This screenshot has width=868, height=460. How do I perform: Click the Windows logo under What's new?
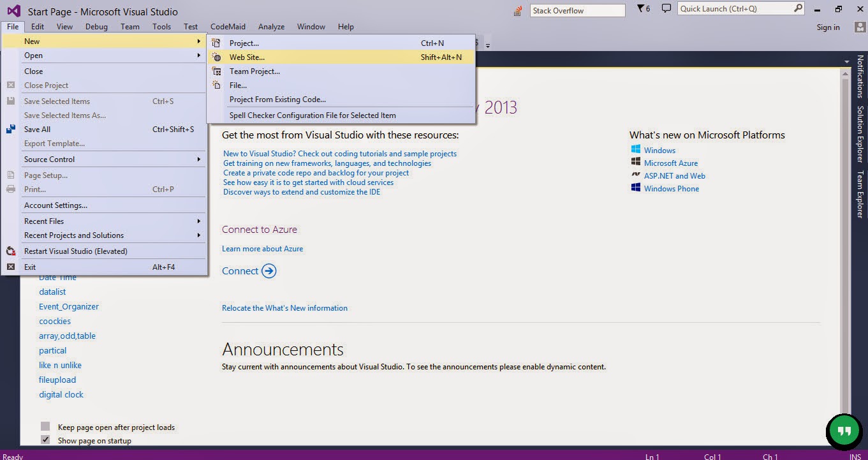click(x=636, y=150)
